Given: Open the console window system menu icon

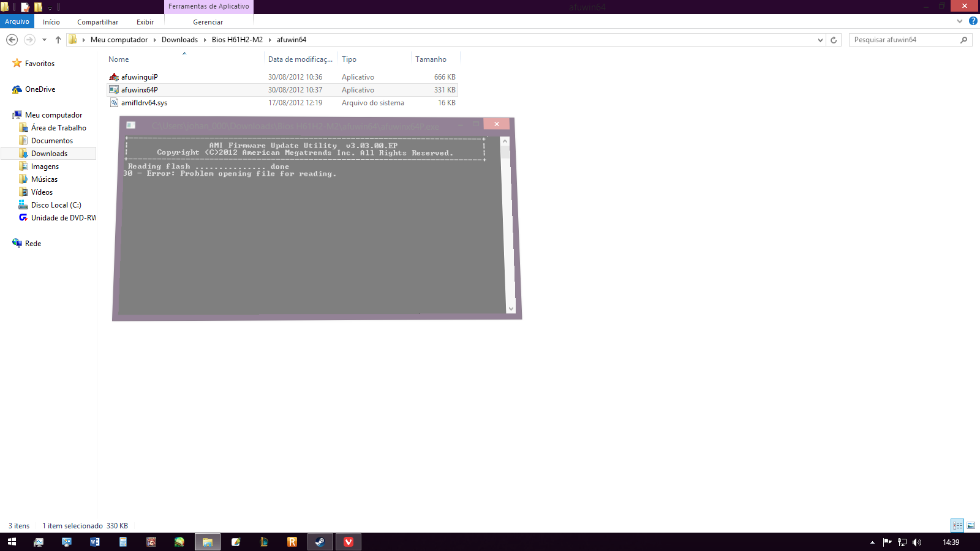Looking at the screenshot, I should tap(130, 126).
